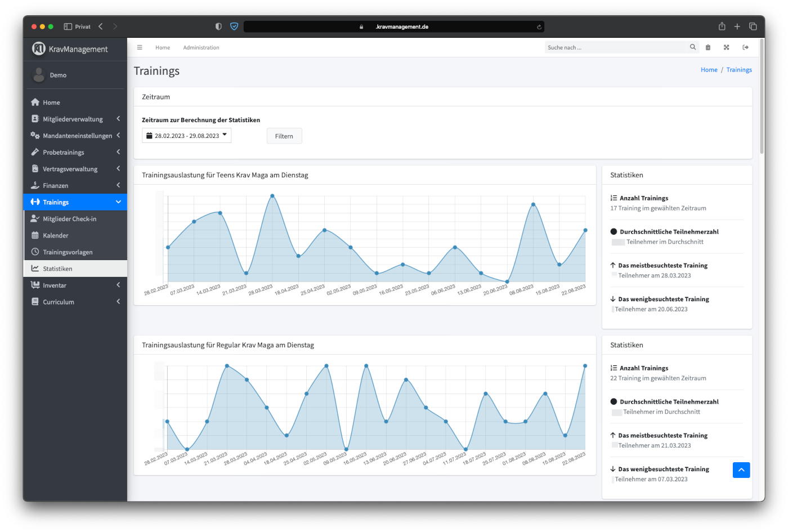Viewport: 788px width, 532px height.
Task: Click the Kalender calendar icon
Action: coord(35,235)
